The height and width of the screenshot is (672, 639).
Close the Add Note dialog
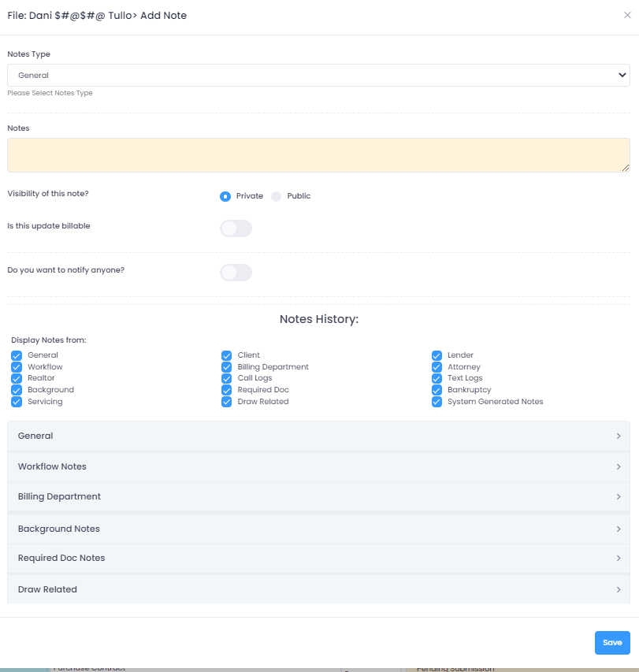pos(626,15)
